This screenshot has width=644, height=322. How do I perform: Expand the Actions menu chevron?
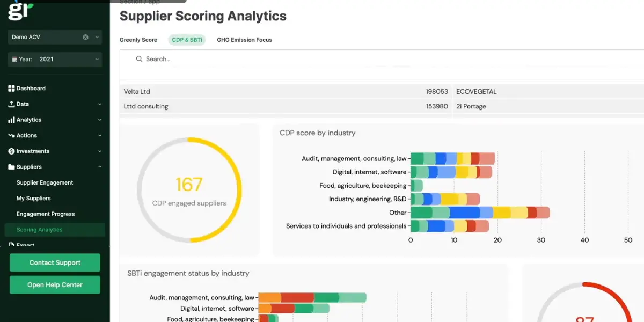click(x=99, y=136)
